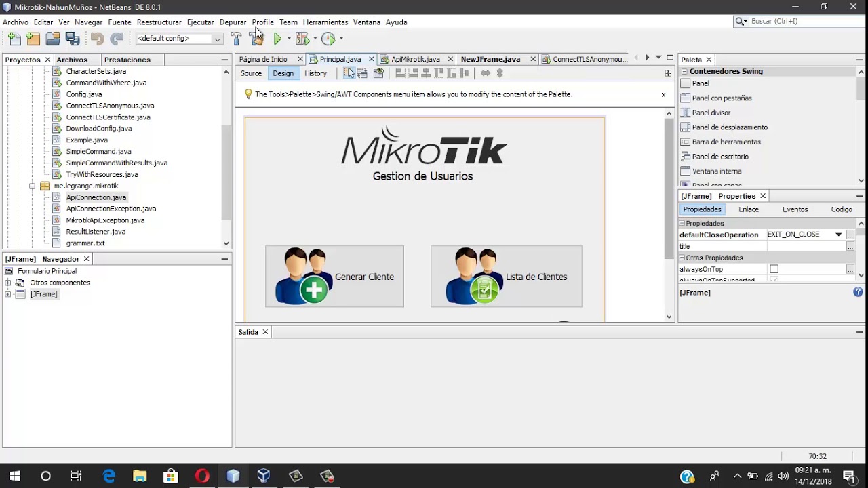Switch to the Archivos panel tab
The image size is (868, 488).
(x=72, y=60)
